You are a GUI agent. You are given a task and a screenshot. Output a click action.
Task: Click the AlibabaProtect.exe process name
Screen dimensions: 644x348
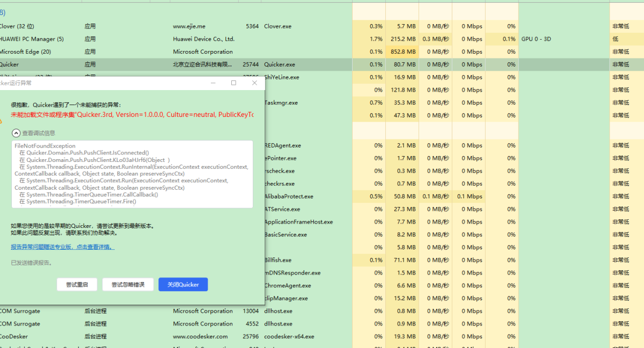coord(289,196)
